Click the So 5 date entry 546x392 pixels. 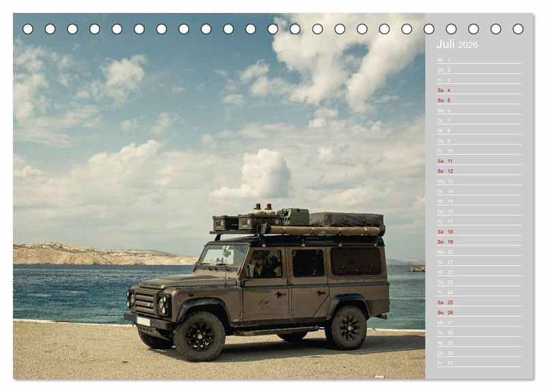(478, 100)
